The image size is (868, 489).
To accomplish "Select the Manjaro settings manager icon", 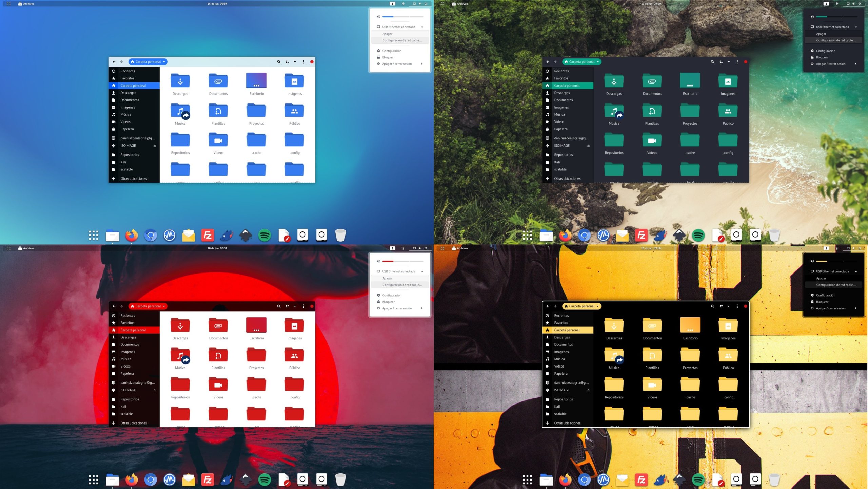I will (x=169, y=234).
